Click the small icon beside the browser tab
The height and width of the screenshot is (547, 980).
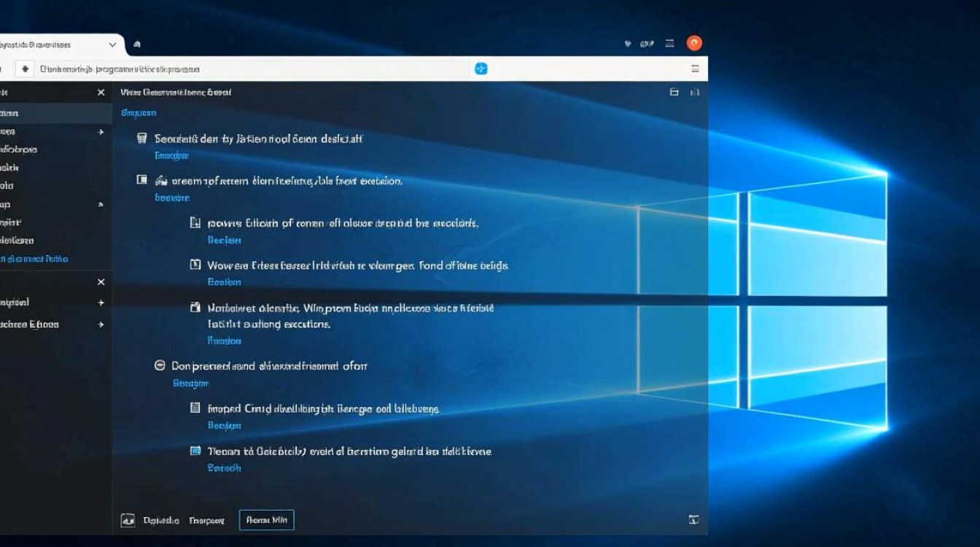[x=137, y=44]
